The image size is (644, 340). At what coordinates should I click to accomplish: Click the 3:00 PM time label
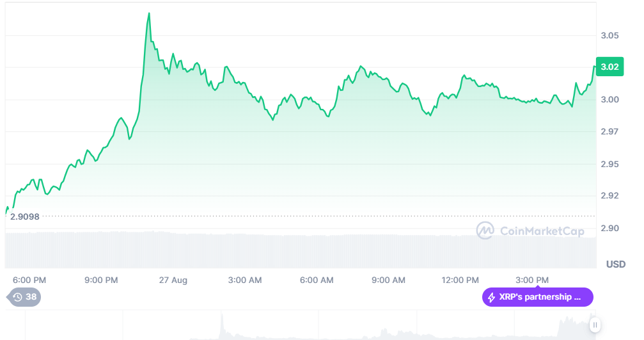pos(532,280)
